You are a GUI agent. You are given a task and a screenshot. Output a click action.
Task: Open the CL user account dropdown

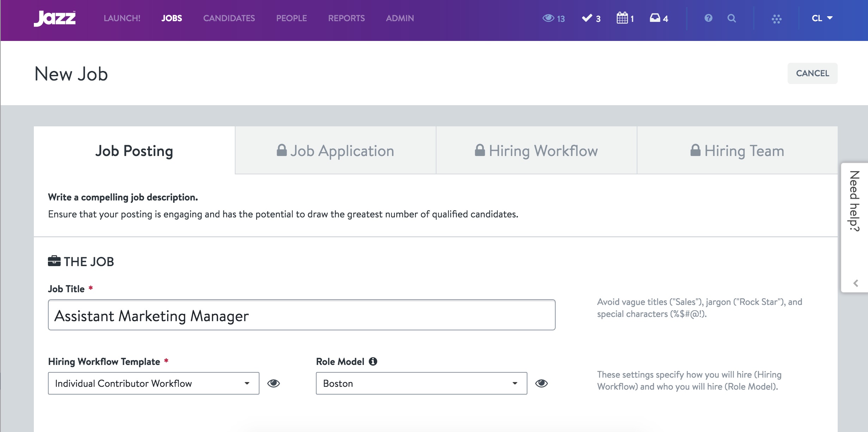tap(822, 18)
